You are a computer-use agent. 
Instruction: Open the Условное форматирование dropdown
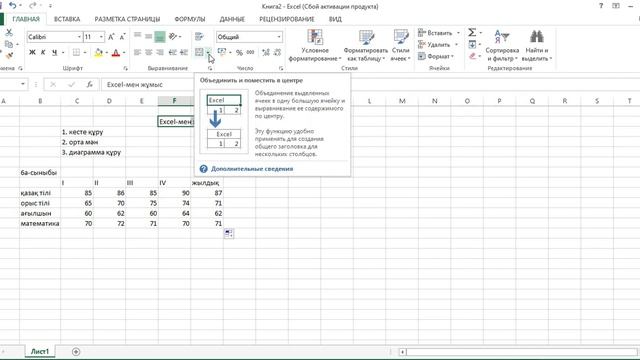click(315, 45)
